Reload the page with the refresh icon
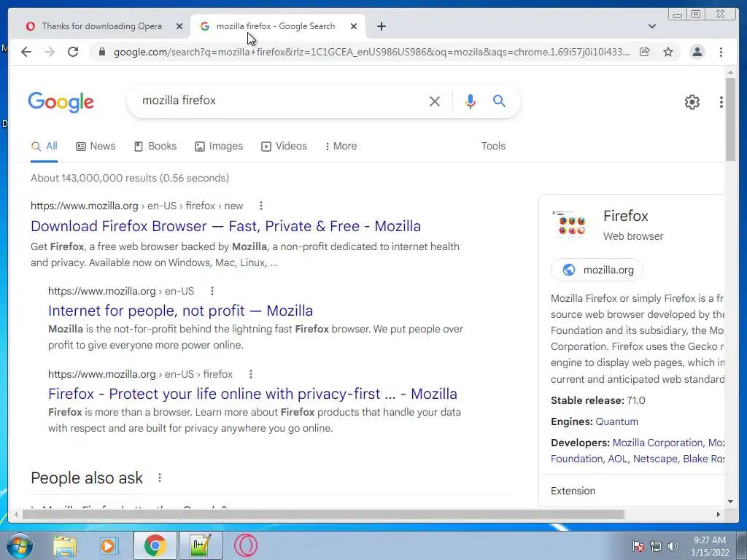The image size is (747, 560). [73, 52]
